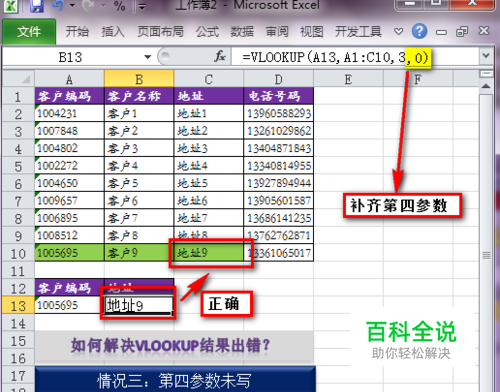Expand the Name Box dropdown arrow
Viewport: 500px width, 392px height.
[147, 57]
